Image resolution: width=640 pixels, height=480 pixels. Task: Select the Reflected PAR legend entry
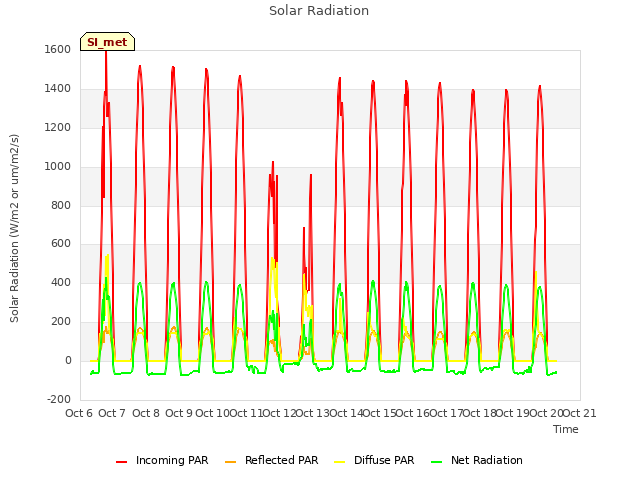point(271,460)
